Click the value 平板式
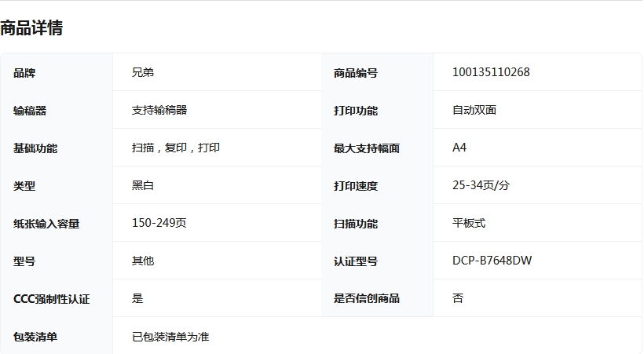This screenshot has height=354, width=644. click(469, 223)
